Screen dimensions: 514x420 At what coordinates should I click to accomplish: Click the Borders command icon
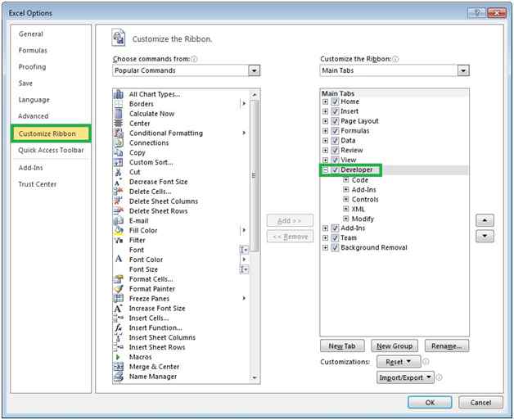119,104
